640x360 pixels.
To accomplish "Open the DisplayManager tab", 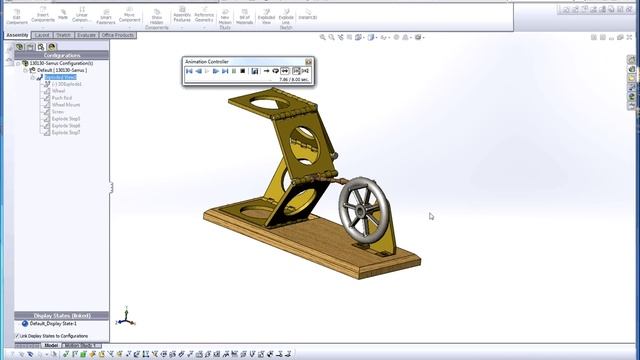I will [x=52, y=47].
